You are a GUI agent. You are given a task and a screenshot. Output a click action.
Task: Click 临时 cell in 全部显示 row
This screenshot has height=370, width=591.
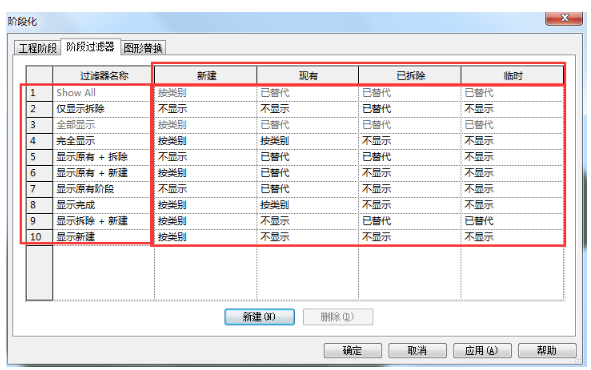513,125
